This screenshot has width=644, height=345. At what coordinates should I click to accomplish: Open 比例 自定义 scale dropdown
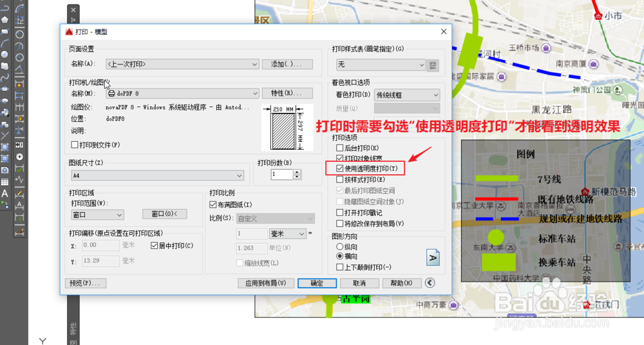[275, 219]
